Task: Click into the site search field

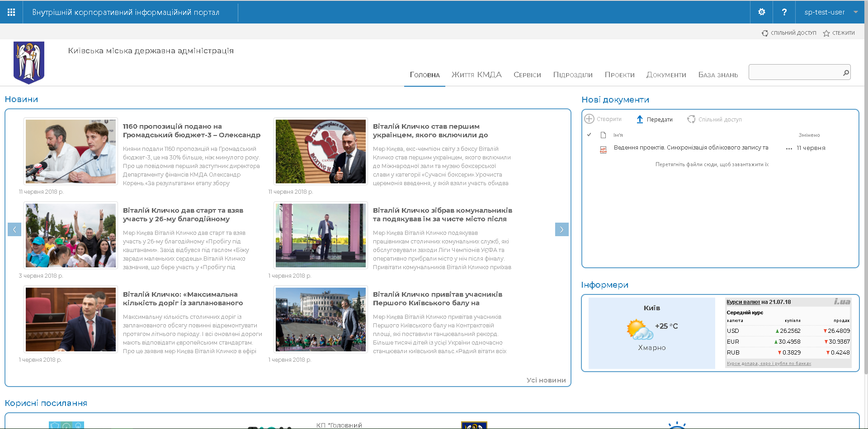Action: [x=794, y=72]
